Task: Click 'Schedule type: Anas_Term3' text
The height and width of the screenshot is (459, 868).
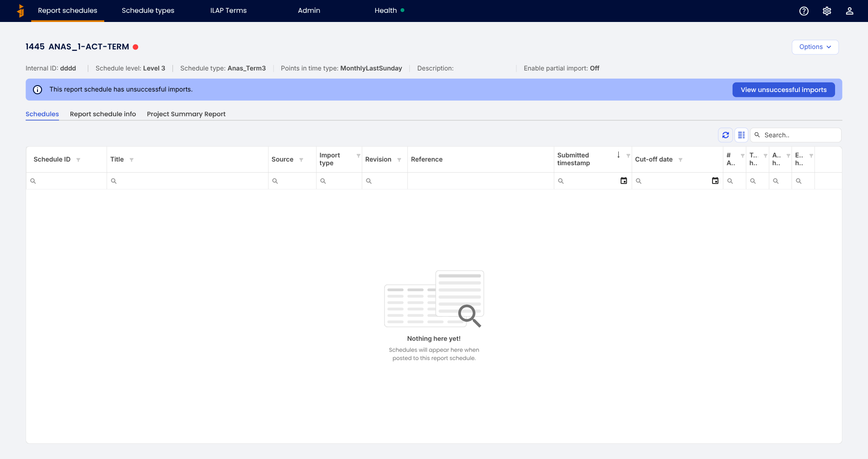Action: coord(223,68)
